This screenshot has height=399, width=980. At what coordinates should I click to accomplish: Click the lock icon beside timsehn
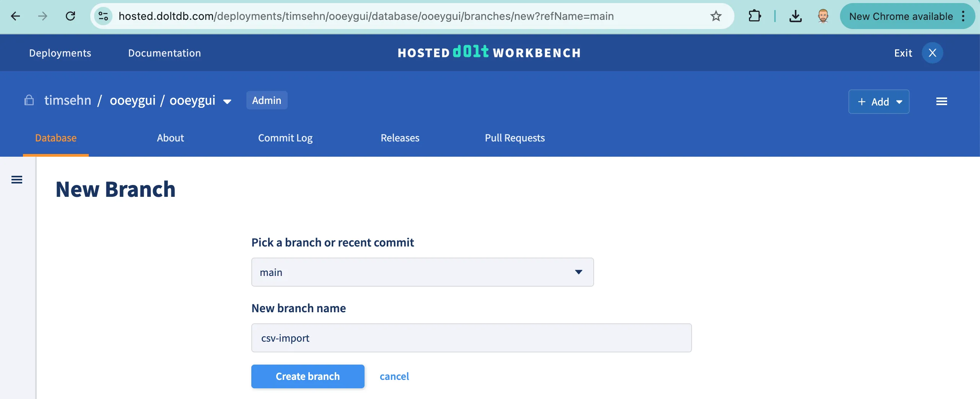coord(29,100)
